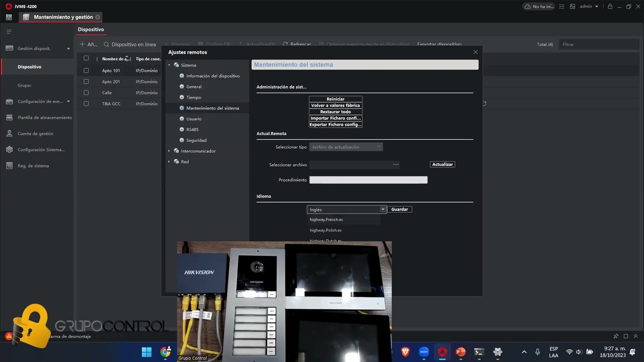Click the Gestión disposit. device icon
644x362 pixels.
click(x=9, y=49)
